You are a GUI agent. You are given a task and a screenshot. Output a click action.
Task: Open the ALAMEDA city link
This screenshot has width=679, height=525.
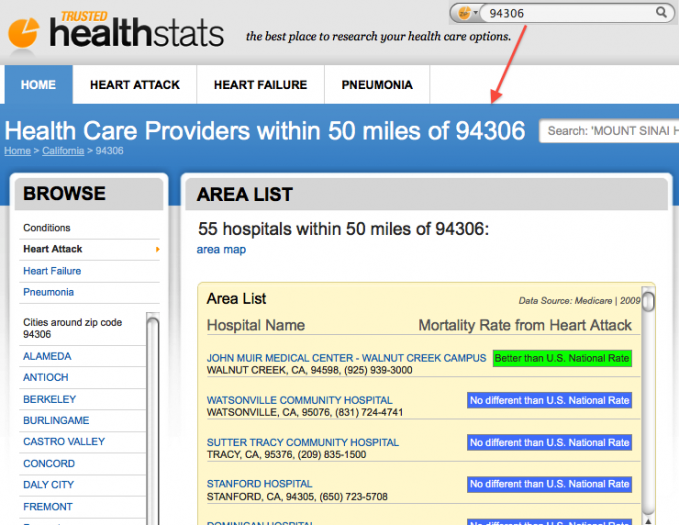(x=47, y=356)
